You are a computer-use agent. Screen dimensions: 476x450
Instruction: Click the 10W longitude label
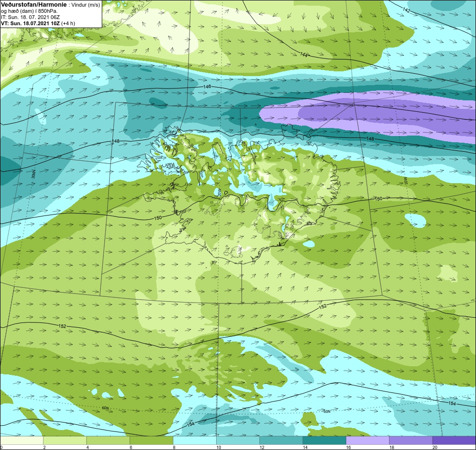[x=405, y=181]
